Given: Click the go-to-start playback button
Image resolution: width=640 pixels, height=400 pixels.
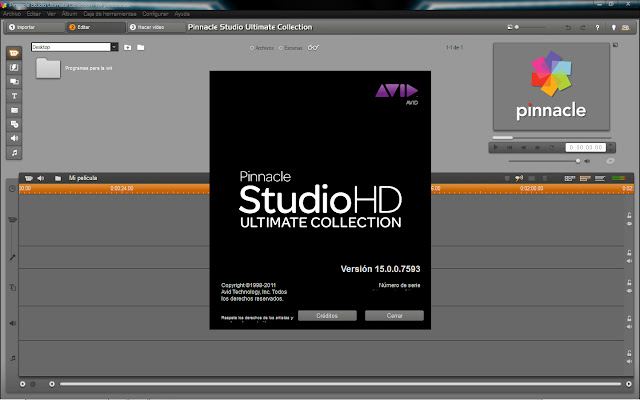Looking at the screenshot, I should tap(509, 147).
